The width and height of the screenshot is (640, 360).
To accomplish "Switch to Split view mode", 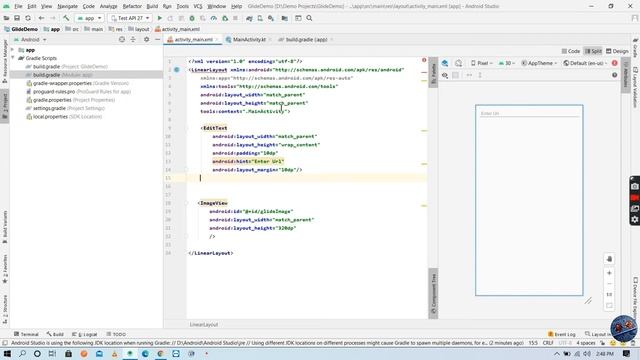I will click(593, 51).
